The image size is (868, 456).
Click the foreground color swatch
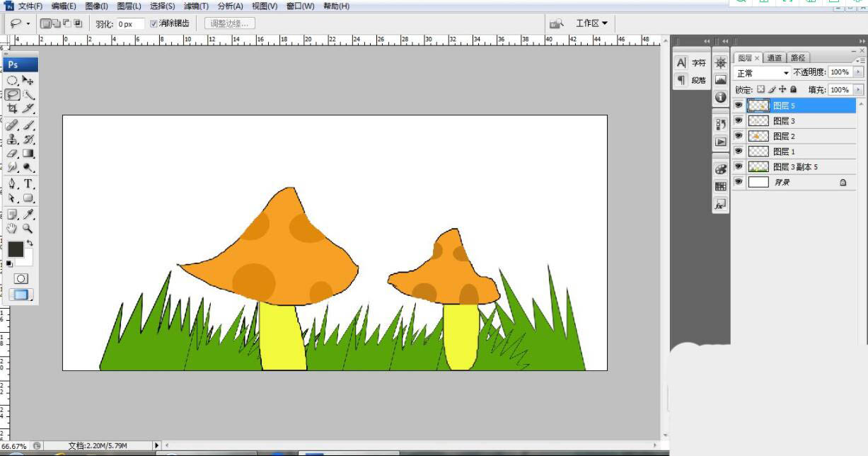tap(15, 249)
